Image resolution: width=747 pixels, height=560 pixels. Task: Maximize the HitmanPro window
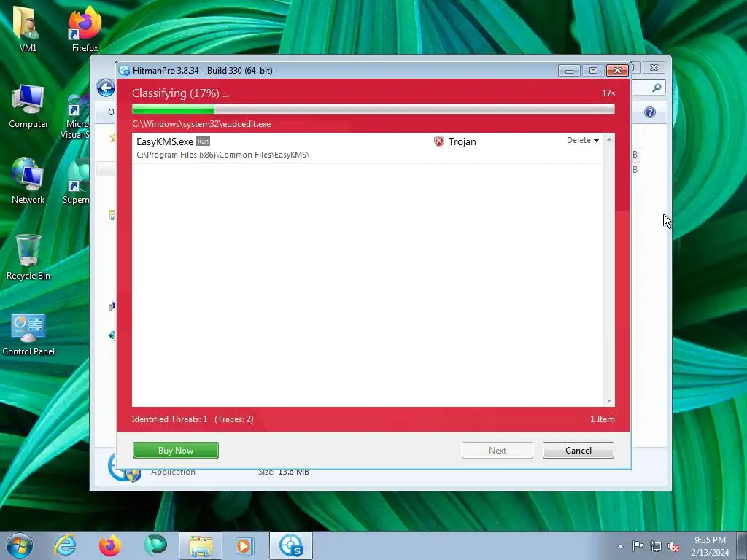coord(593,71)
